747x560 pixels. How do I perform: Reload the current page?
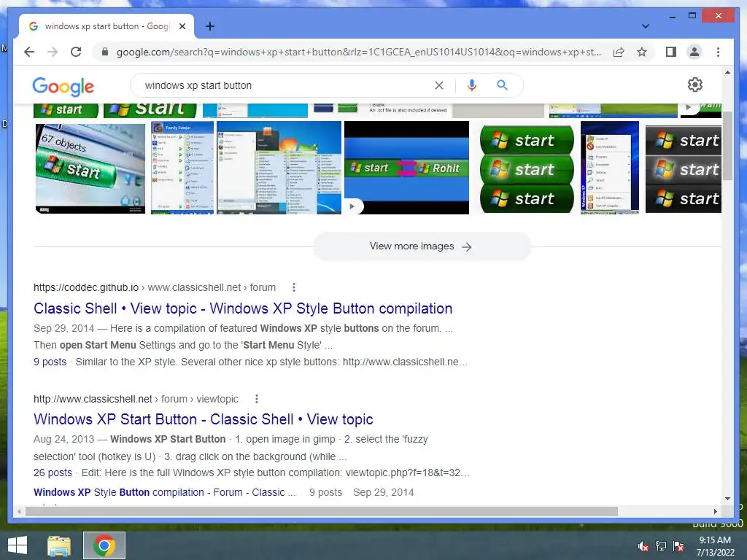(x=76, y=52)
